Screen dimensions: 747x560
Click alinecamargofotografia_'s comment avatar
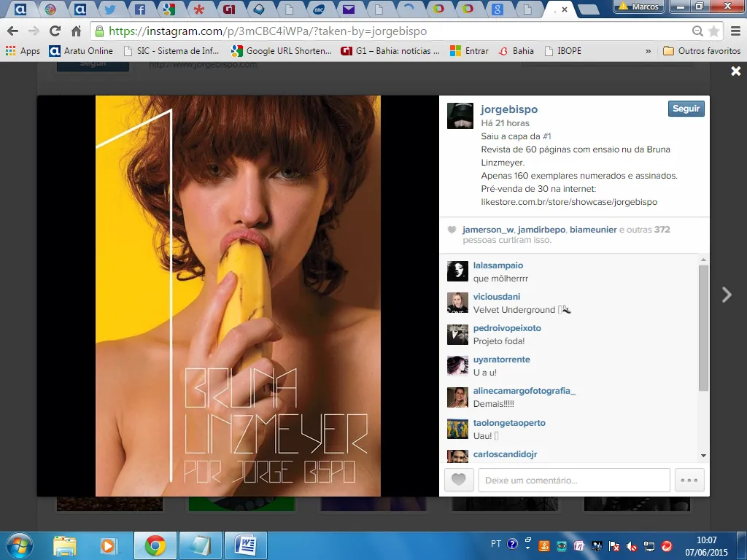click(x=457, y=397)
